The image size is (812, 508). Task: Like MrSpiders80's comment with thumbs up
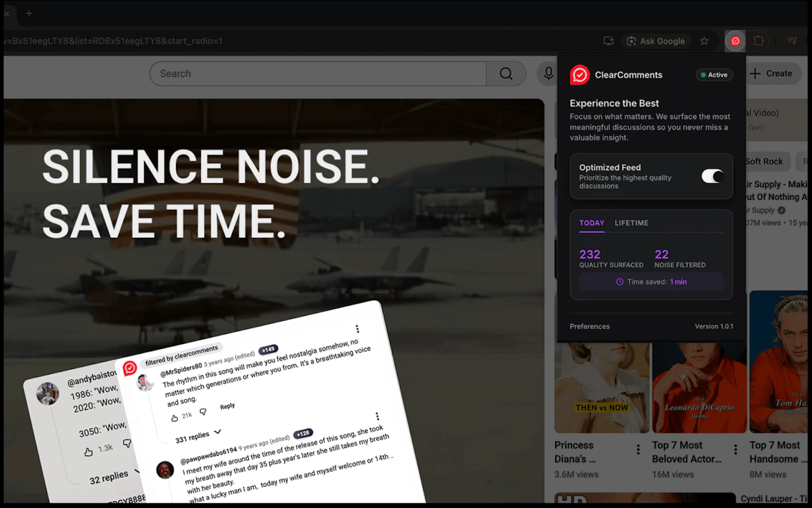(x=175, y=418)
